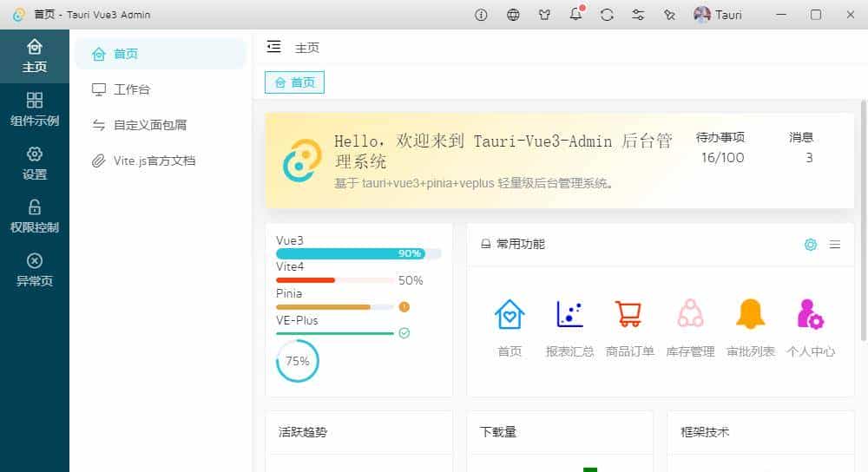Open the 首页 shortcut house icon
This screenshot has height=472, width=868.
tap(510, 314)
